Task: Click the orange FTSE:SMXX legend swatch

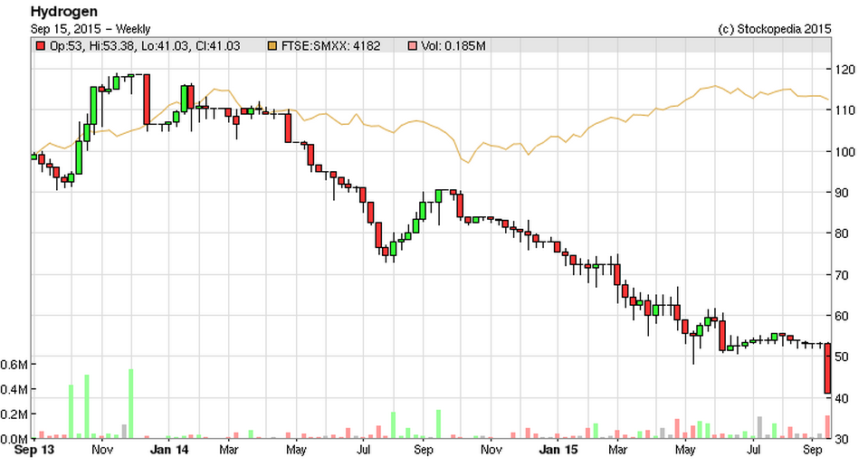Action: point(272,46)
